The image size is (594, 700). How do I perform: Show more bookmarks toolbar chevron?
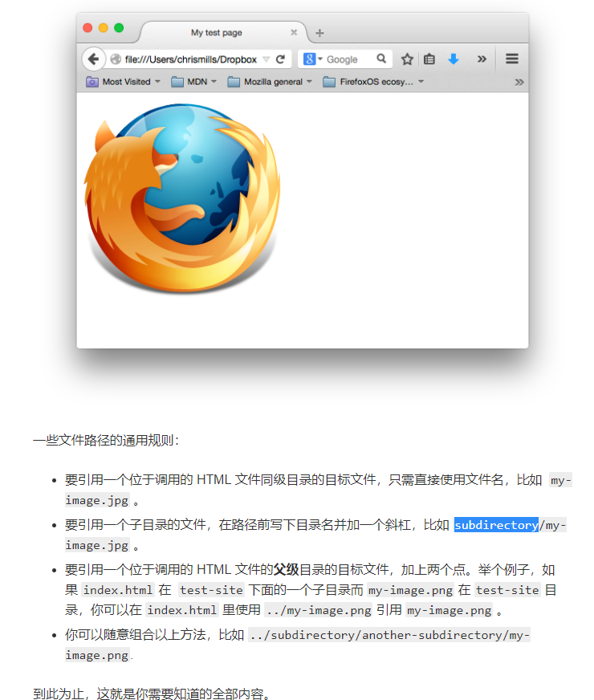pos(519,82)
